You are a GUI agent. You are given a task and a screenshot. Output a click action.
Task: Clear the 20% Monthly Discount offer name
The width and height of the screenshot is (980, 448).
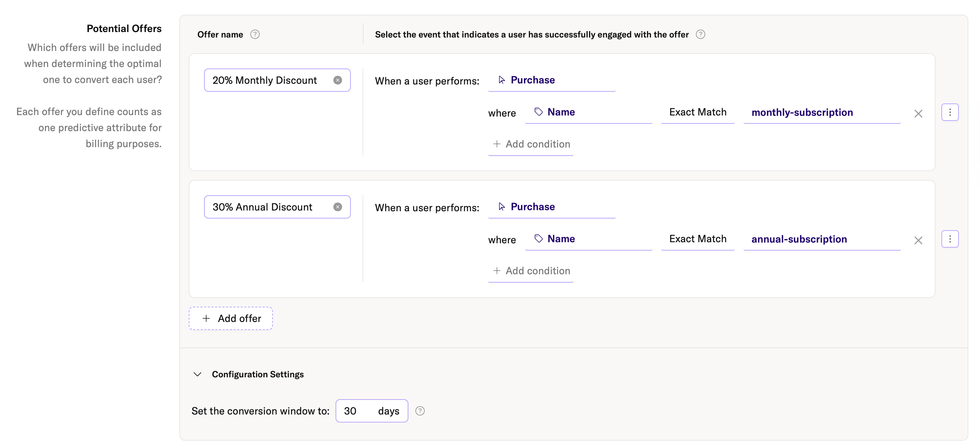(337, 80)
